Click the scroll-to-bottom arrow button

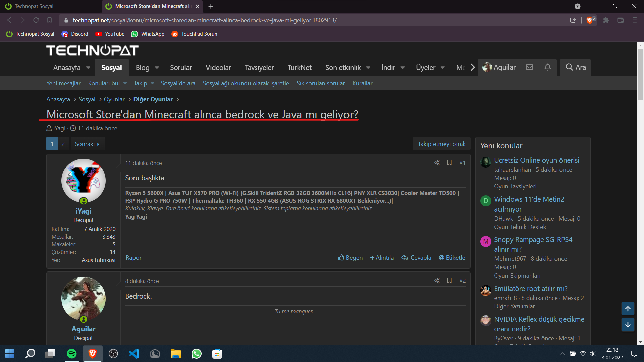(628, 325)
